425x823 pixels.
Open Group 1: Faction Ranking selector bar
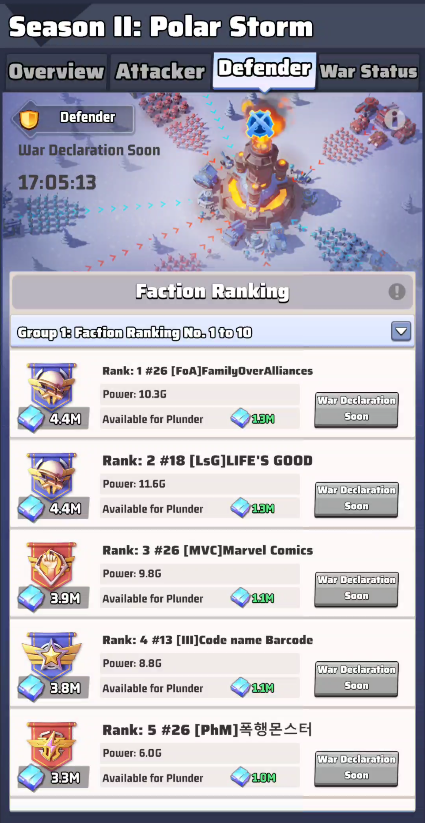[212, 332]
